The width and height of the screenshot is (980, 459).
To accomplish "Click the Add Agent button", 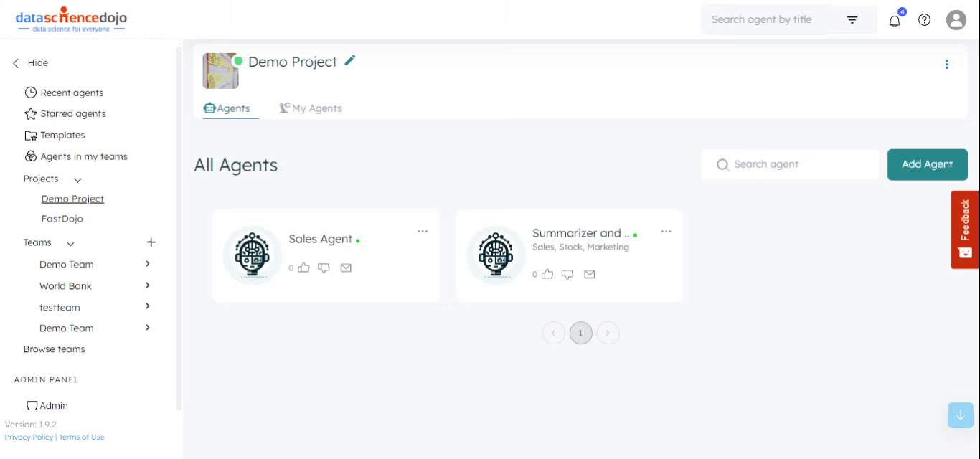I will pos(927,164).
